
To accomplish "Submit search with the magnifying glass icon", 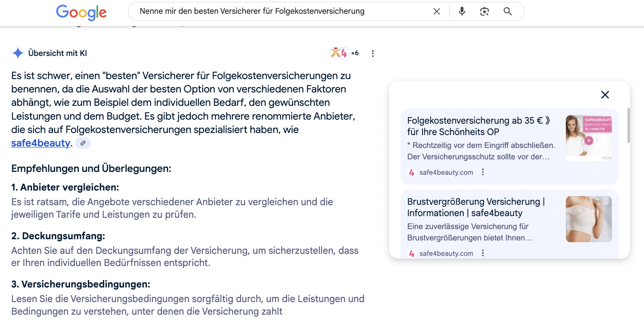I will pos(508,11).
